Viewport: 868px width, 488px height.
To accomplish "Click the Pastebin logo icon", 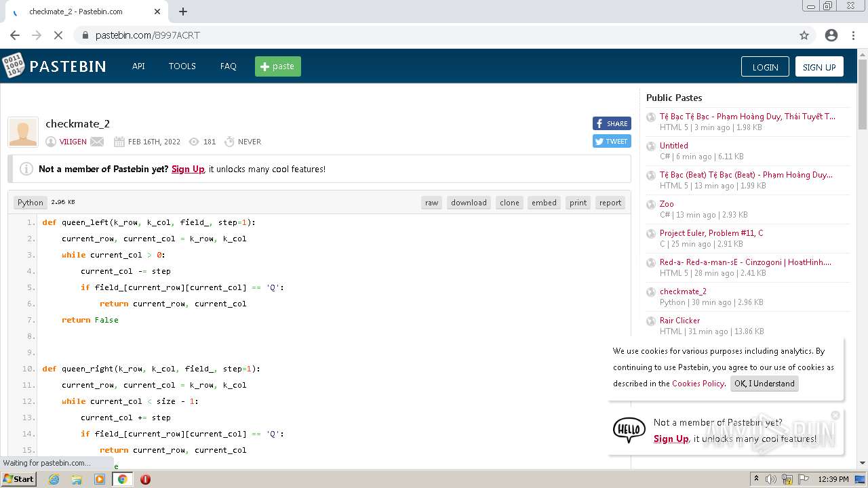I will click(x=12, y=66).
